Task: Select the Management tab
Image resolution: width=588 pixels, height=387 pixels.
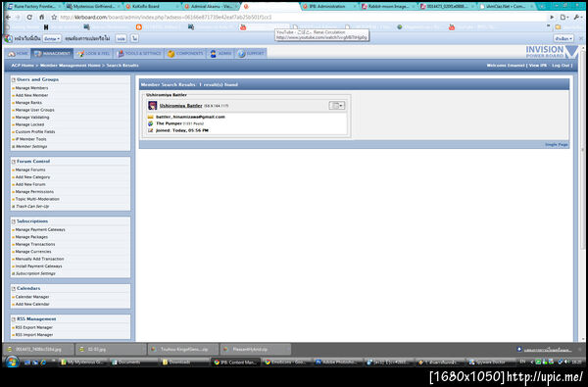Action: click(52, 54)
